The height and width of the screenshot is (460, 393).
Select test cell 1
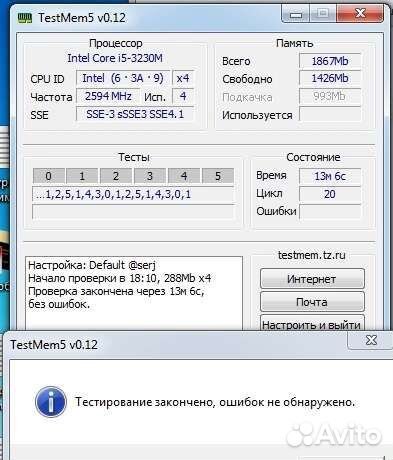tap(82, 176)
